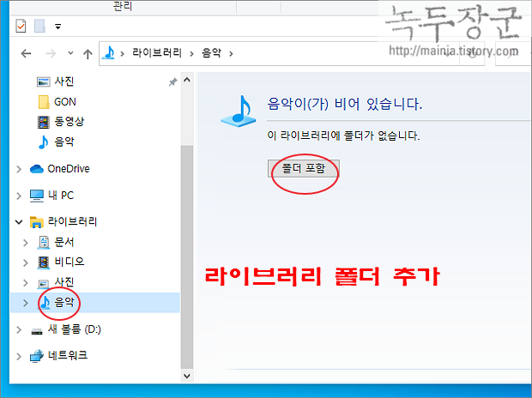Open the 관리 ribbon tab

pos(123,7)
